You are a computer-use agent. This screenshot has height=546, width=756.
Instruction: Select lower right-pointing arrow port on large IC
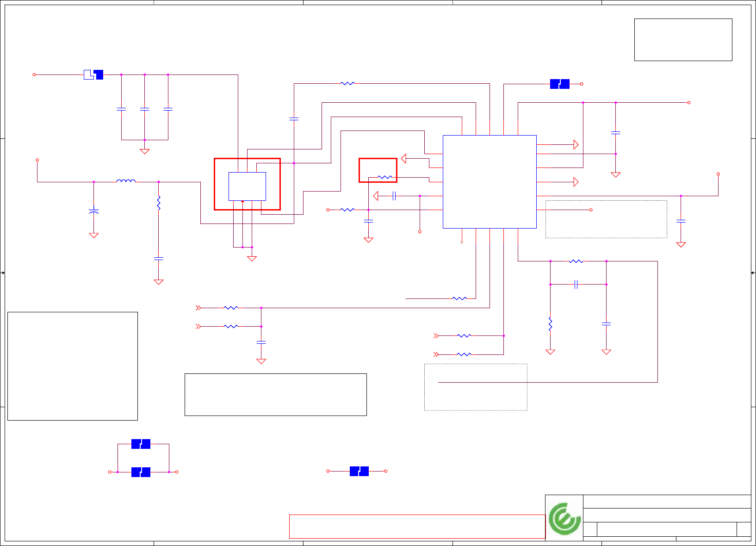tap(576, 182)
